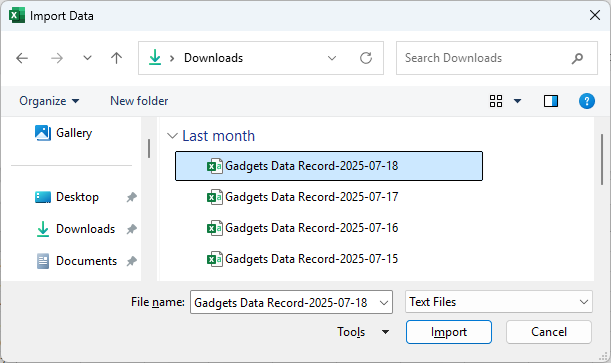Click the Import button
Image resolution: width=611 pixels, height=363 pixels.
449,332
